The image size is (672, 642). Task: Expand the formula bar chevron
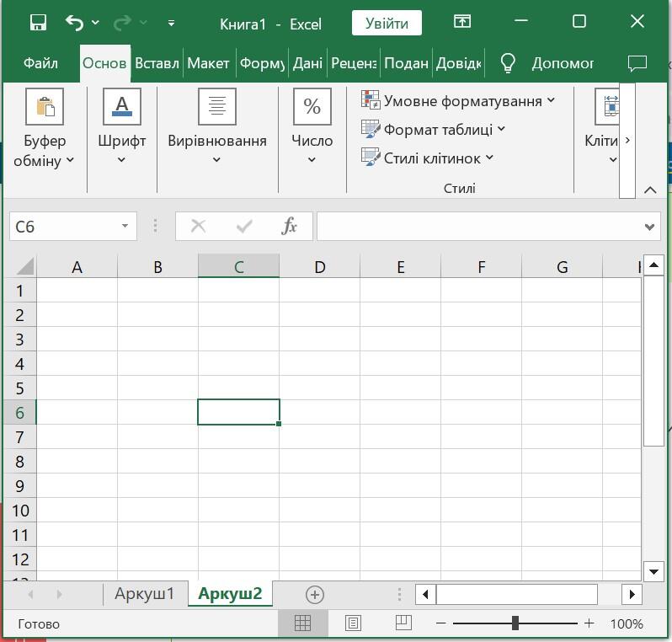click(x=649, y=227)
